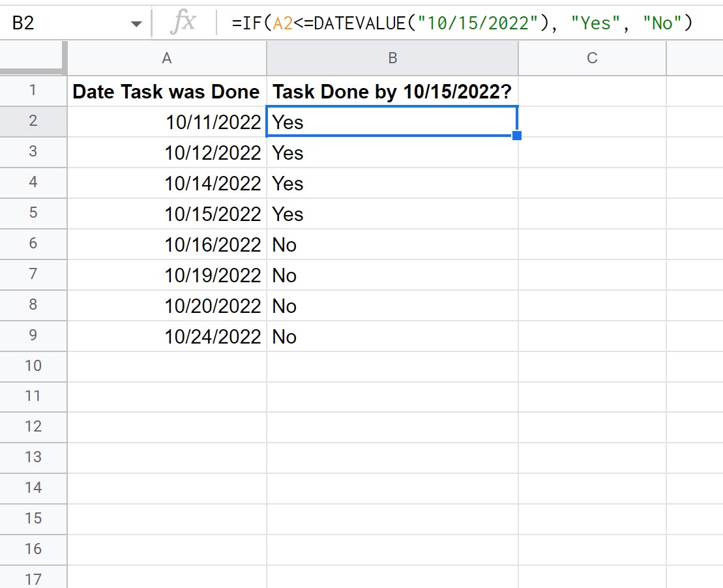Select cell with date 10/19/2022
723x588 pixels.
(x=167, y=275)
